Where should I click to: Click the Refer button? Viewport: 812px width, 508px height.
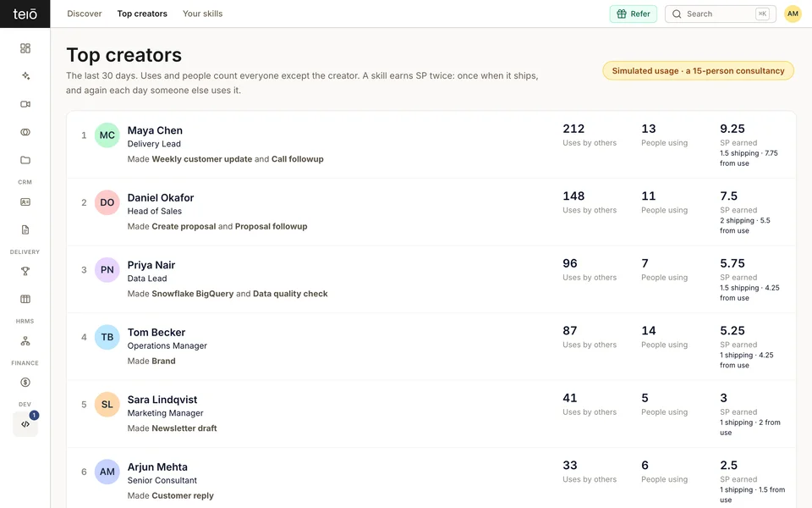(x=634, y=14)
